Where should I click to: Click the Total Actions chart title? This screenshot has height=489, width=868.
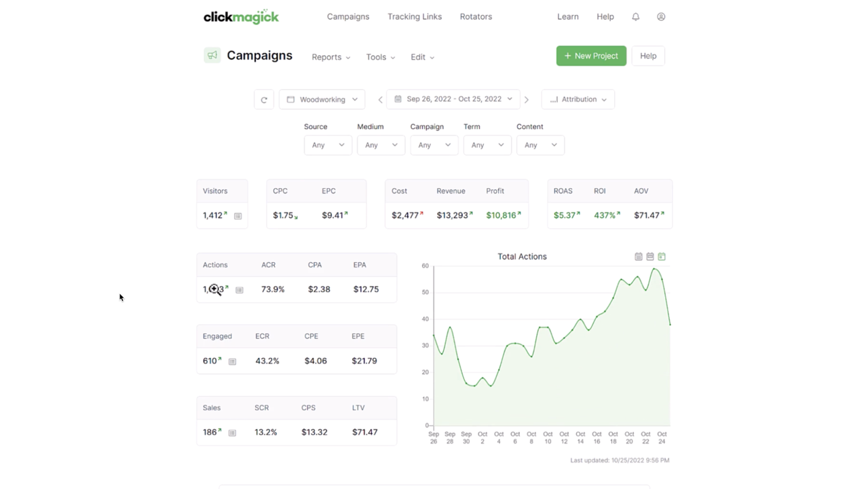click(522, 257)
